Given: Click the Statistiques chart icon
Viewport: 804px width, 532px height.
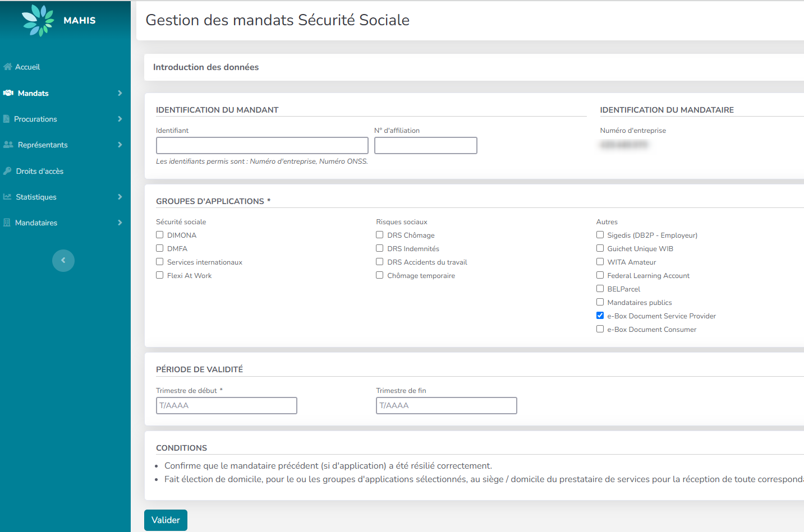Looking at the screenshot, I should click(7, 197).
